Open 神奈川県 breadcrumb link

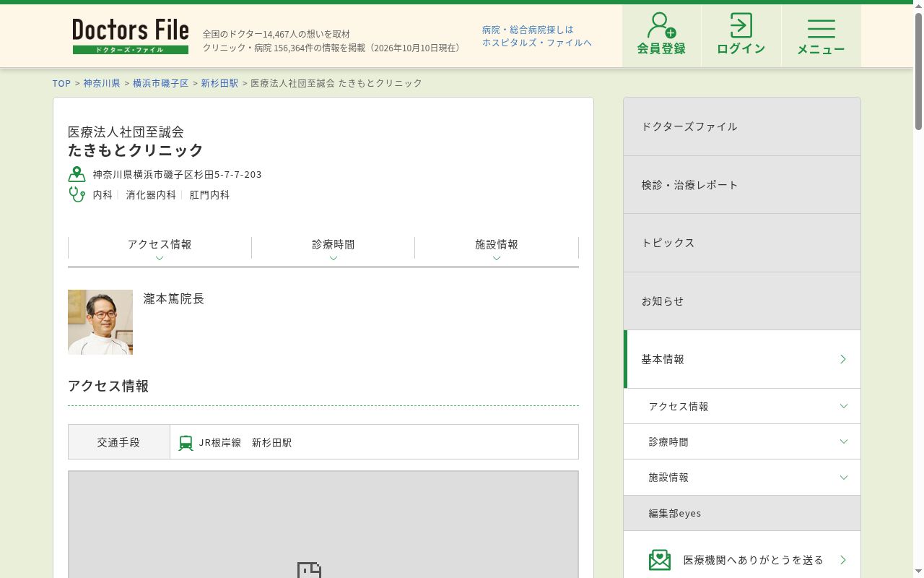tap(102, 83)
